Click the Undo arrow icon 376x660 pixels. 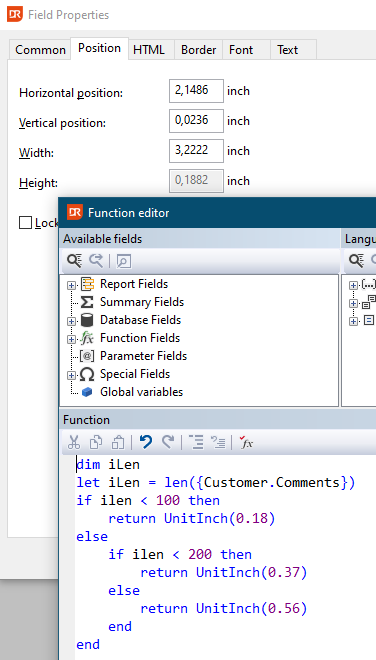[x=146, y=442]
